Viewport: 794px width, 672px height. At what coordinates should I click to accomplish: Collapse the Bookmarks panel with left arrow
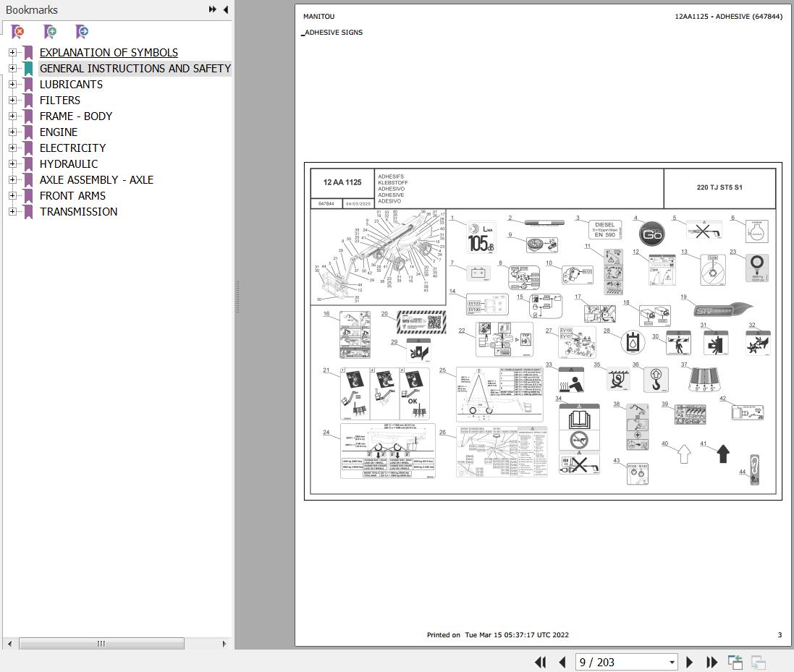(226, 9)
